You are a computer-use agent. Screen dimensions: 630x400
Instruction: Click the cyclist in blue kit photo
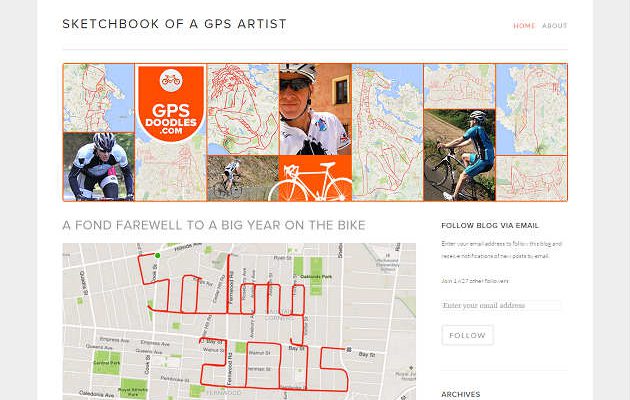tap(459, 155)
